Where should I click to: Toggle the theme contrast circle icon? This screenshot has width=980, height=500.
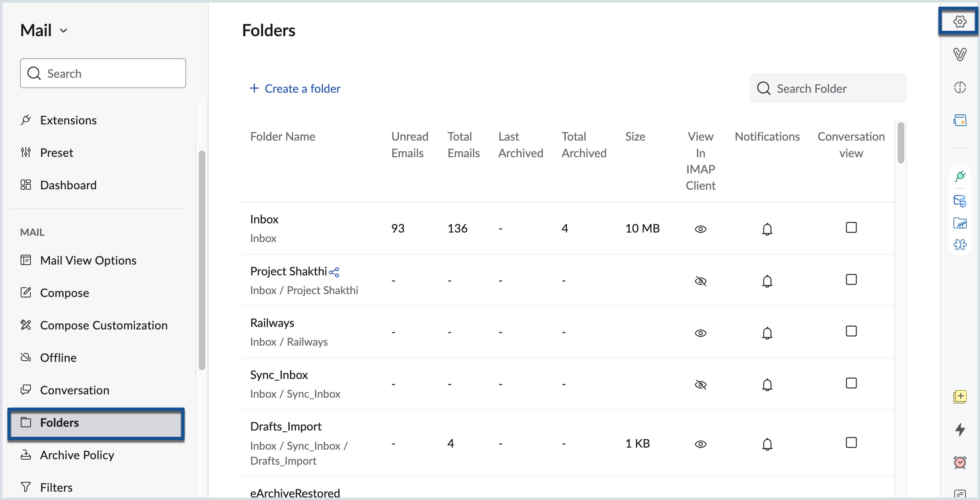click(960, 87)
